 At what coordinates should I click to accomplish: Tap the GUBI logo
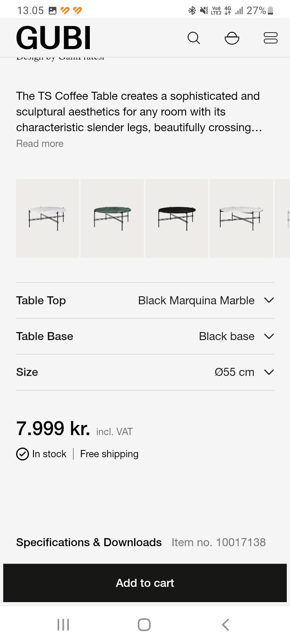click(54, 38)
